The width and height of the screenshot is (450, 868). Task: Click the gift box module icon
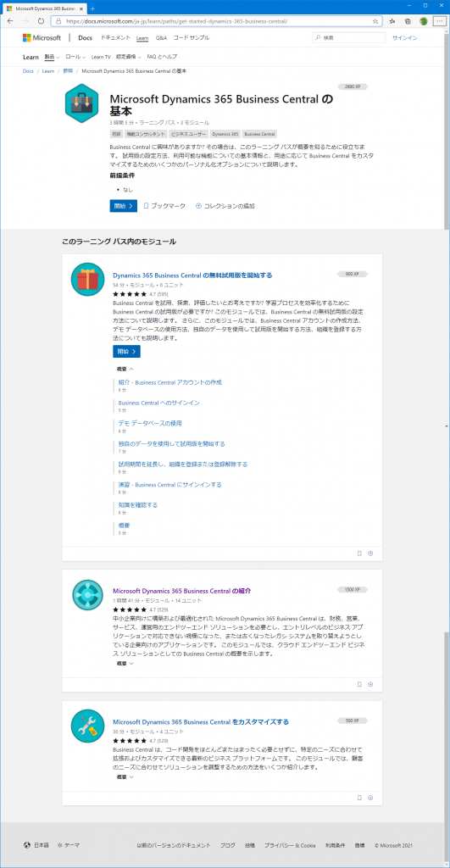[87, 278]
